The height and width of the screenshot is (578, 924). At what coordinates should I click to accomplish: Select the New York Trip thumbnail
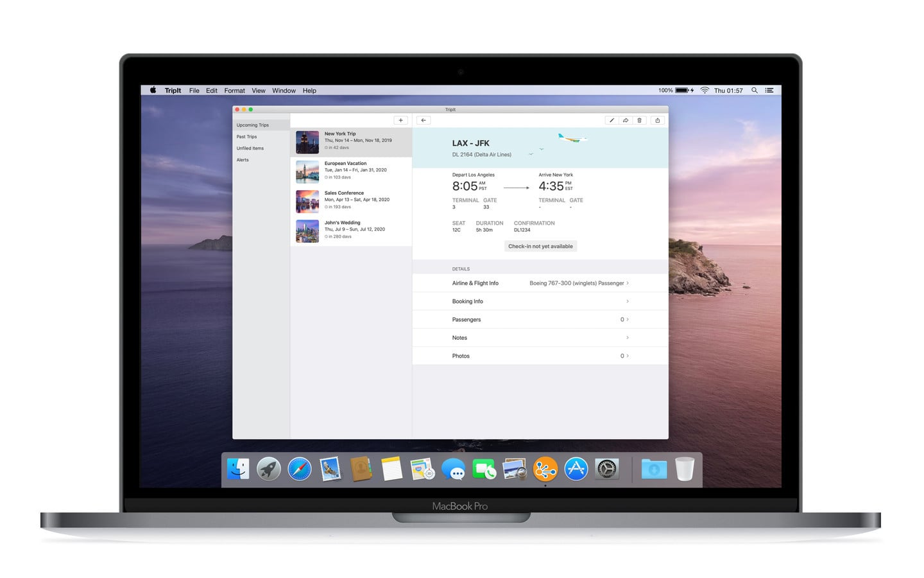click(x=307, y=141)
